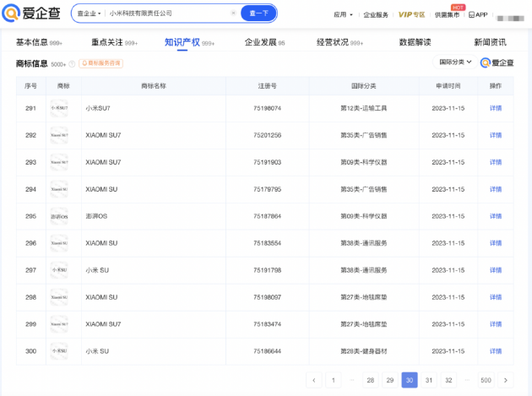
Task: Click registration number 75198074
Action: pyautogui.click(x=268, y=108)
